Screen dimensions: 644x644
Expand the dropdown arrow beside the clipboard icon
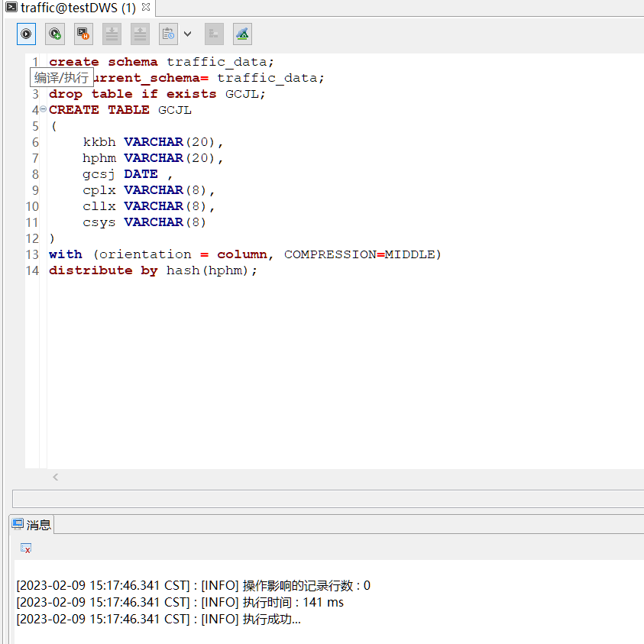[187, 34]
